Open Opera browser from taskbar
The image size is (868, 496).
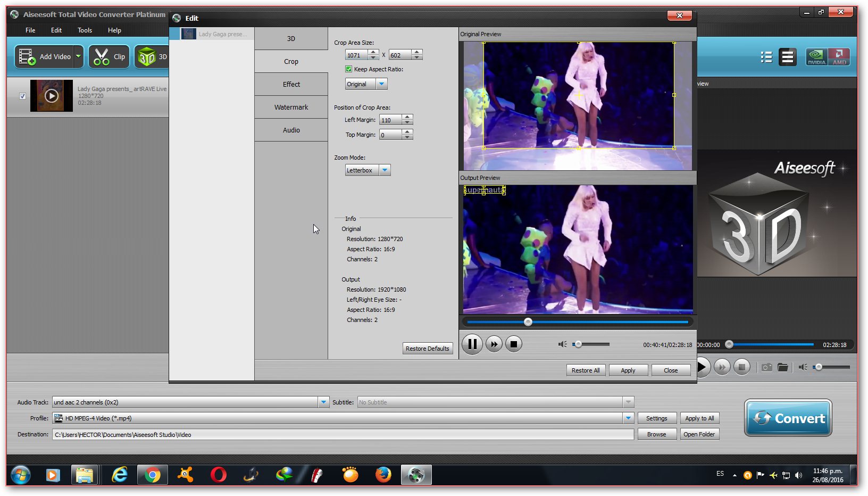[218, 474]
